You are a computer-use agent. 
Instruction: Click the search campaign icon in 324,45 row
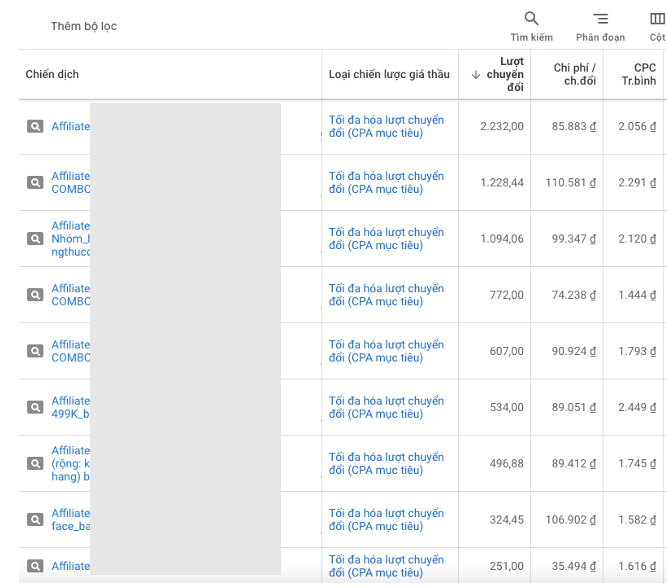(35, 519)
